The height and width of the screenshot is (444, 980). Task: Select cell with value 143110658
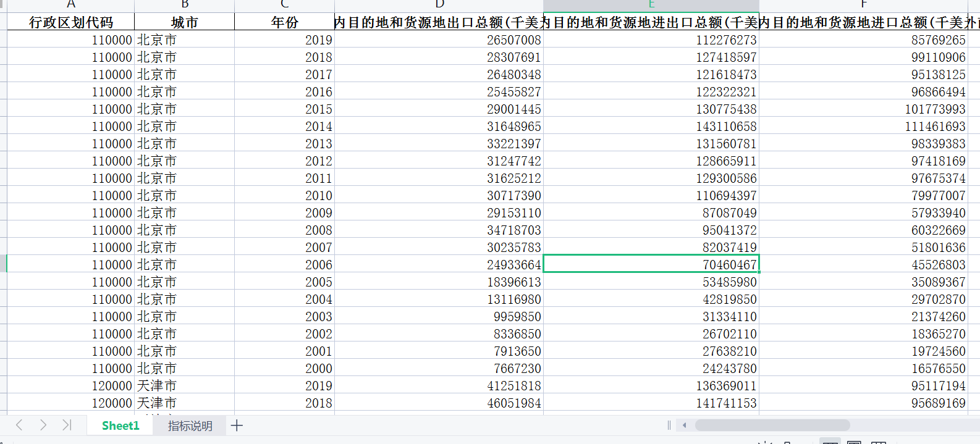(651, 126)
